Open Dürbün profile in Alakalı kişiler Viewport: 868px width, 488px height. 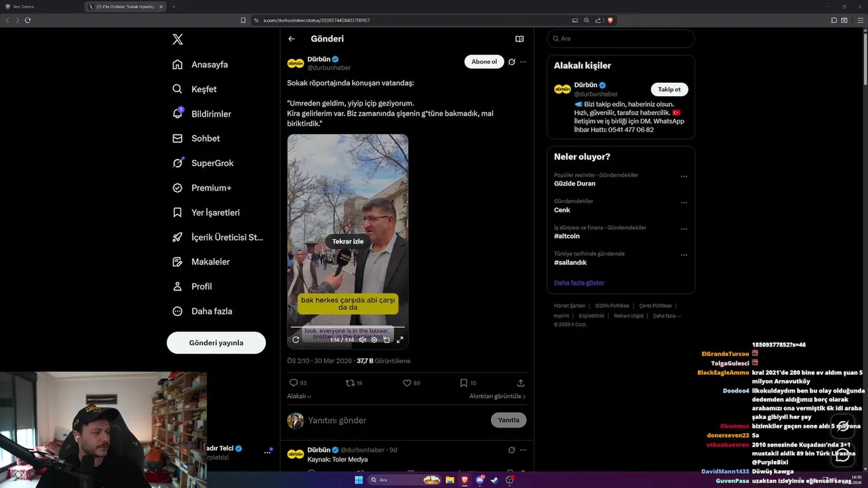click(x=585, y=85)
